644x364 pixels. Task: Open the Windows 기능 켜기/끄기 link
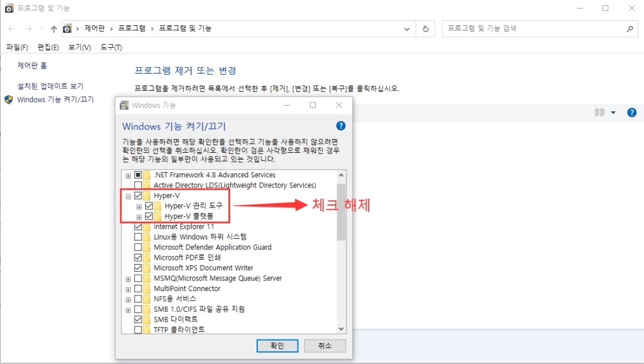(x=55, y=99)
